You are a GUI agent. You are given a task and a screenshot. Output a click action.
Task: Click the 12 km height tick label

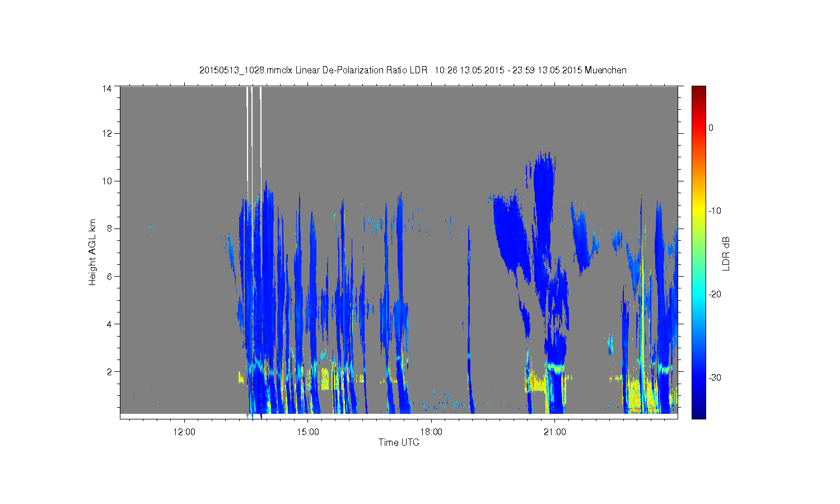(107, 133)
